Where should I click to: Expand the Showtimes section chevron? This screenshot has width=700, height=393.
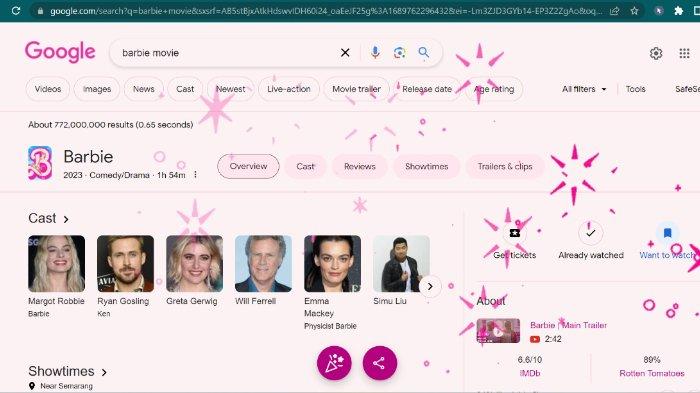click(x=104, y=372)
